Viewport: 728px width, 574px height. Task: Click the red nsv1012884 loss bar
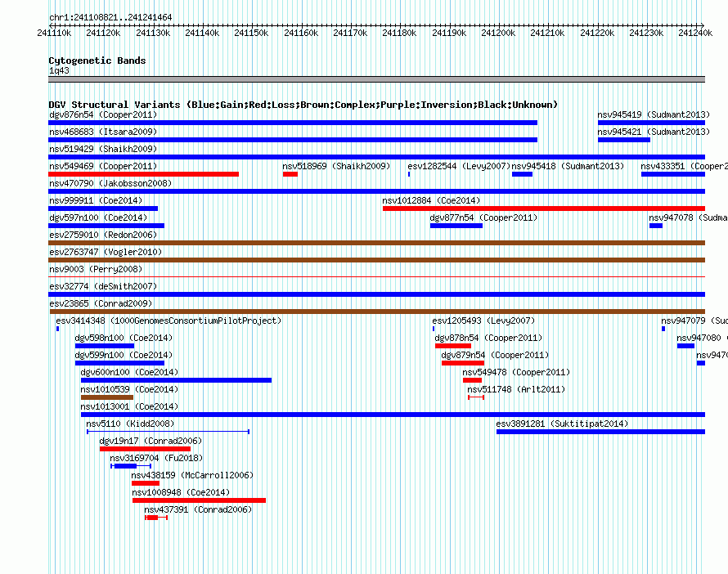pos(544,209)
